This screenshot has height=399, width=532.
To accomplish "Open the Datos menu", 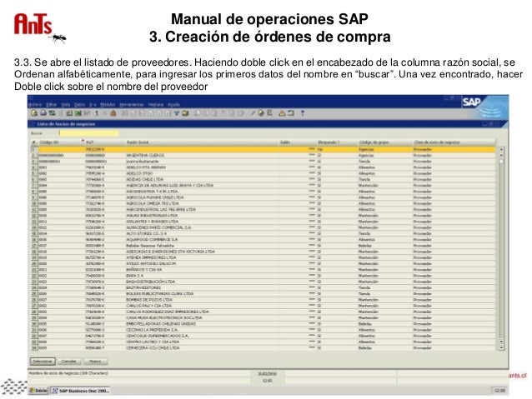I will point(79,105).
